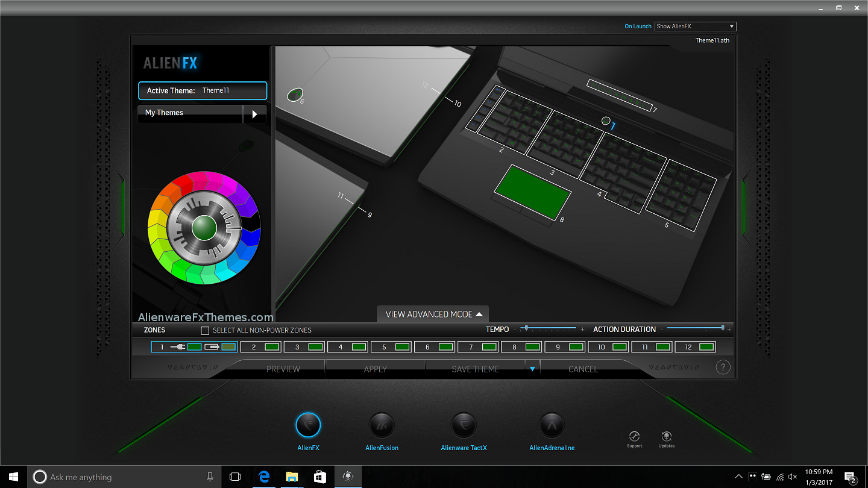This screenshot has height=488, width=868.
Task: Enable Select All Non-Power Zones checkbox
Action: click(205, 330)
